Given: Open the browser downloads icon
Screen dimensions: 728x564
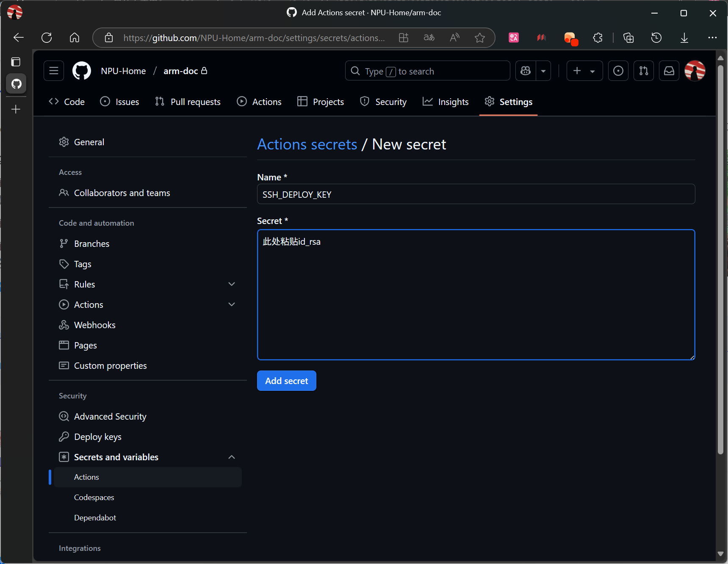Looking at the screenshot, I should coord(684,38).
